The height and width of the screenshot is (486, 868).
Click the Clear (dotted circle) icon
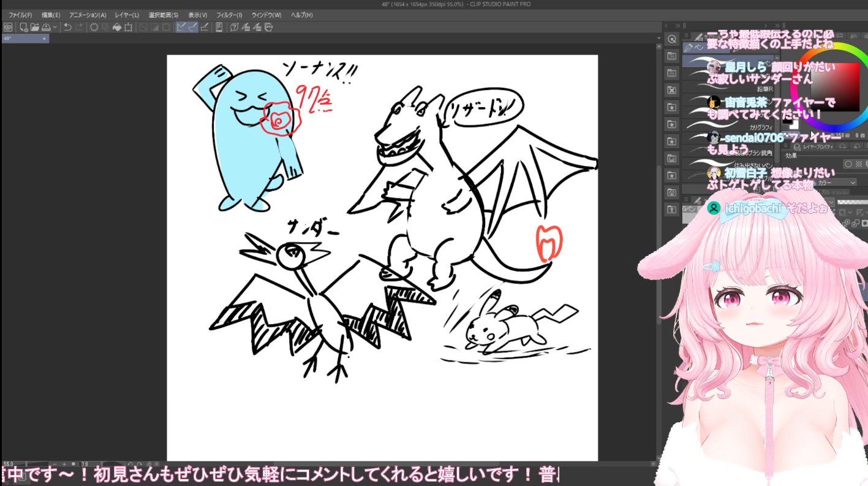tap(94, 27)
